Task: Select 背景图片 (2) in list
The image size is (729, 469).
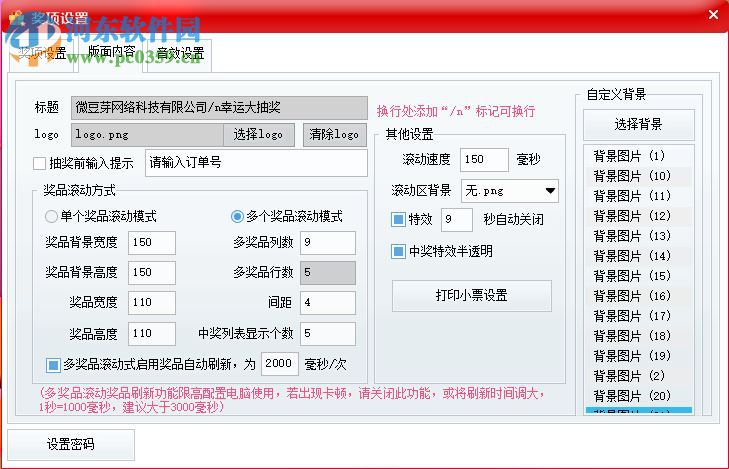Action: (639, 376)
